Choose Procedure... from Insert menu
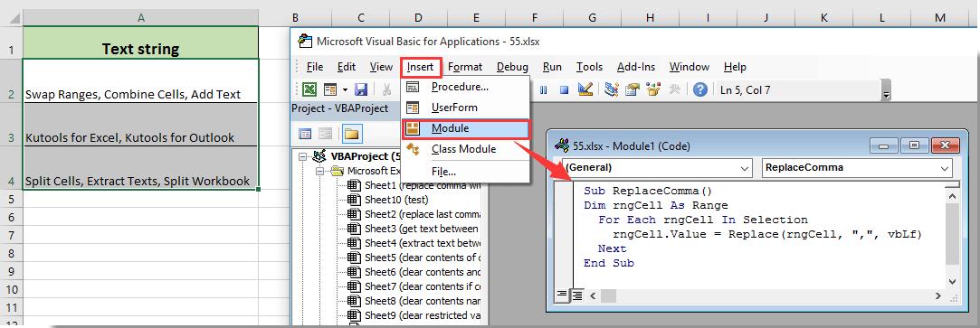This screenshot has width=980, height=328. pos(466,87)
